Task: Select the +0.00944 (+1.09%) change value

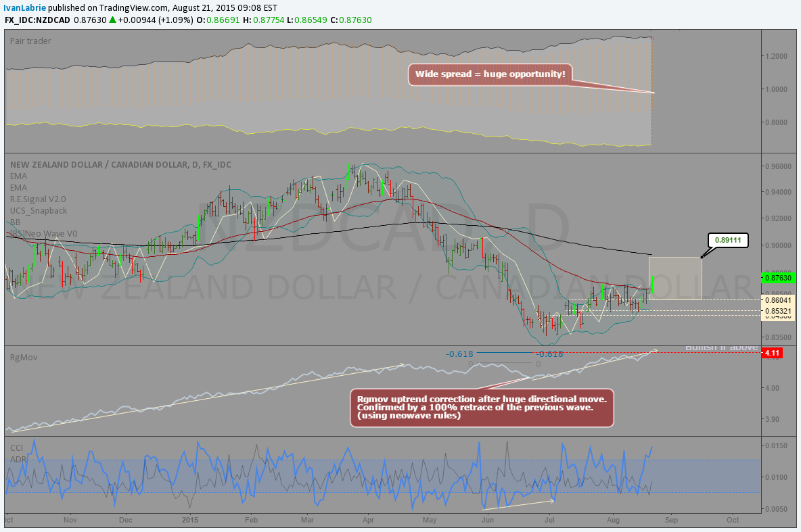Action: coord(156,20)
